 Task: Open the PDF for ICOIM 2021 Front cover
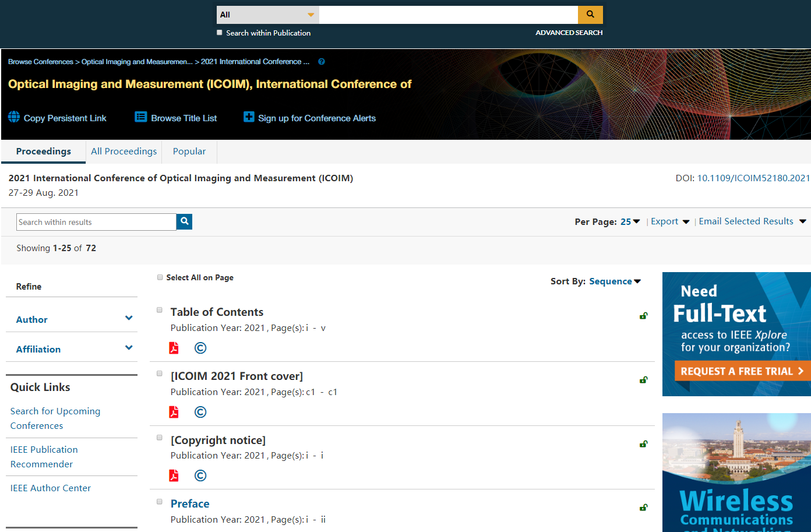[174, 412]
